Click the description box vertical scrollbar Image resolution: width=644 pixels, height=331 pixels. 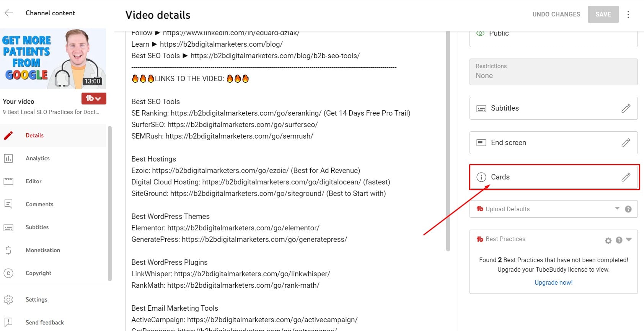pos(448,142)
